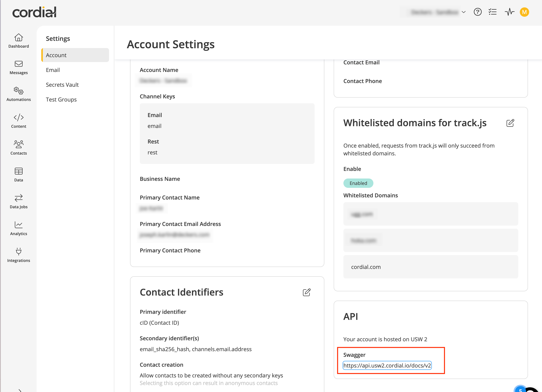Image resolution: width=542 pixels, height=392 pixels.
Task: Click 'email_sha256_hash, channels.email.address' text
Action: pyautogui.click(x=196, y=349)
